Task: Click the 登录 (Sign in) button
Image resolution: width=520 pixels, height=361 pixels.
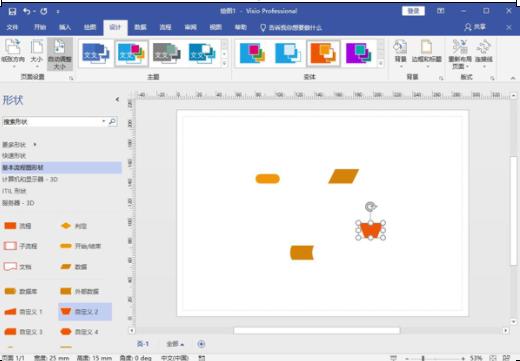Action: (413, 11)
